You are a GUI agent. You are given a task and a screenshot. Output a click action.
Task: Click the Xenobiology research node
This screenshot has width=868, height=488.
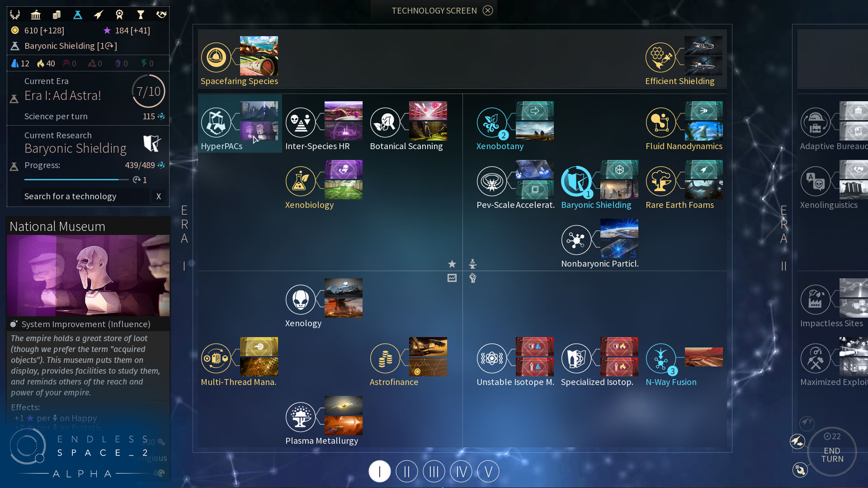point(301,181)
